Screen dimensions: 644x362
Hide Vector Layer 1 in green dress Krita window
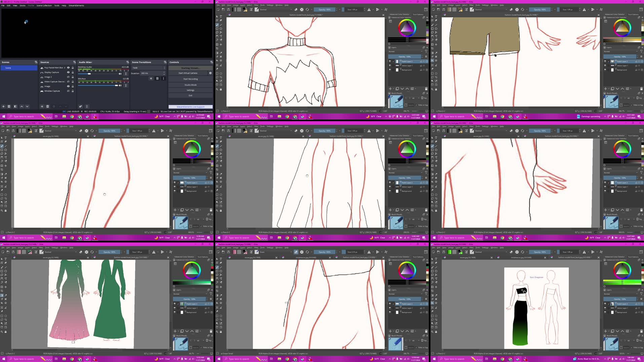[x=175, y=308]
